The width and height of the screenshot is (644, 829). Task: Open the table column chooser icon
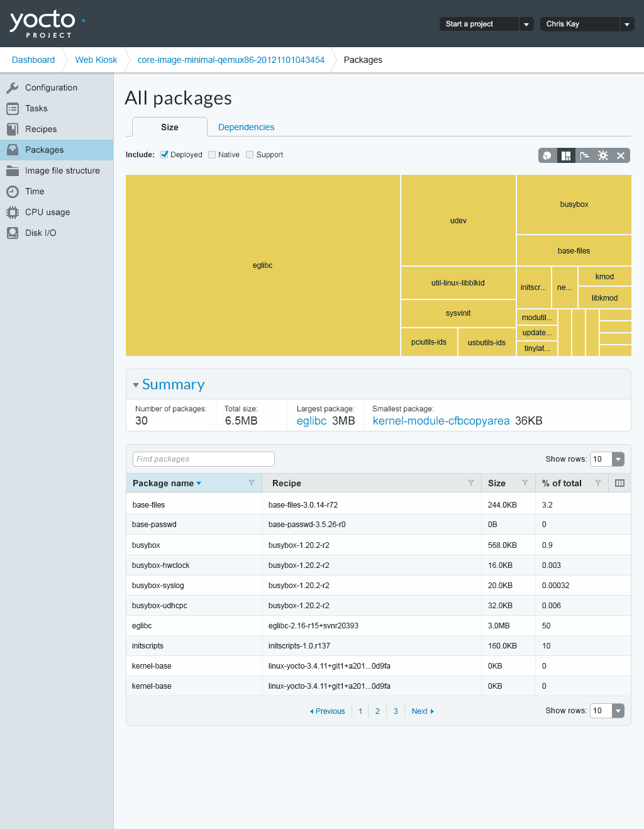[619, 483]
